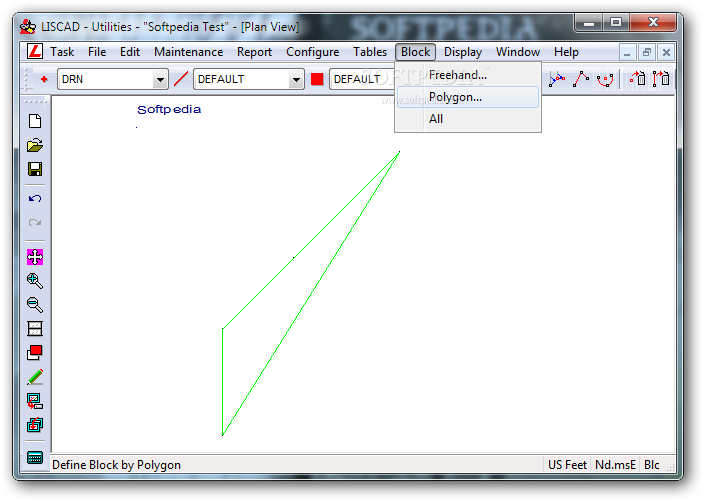
Task: Expand the line style DEFAULT dropdown
Action: coord(296,80)
